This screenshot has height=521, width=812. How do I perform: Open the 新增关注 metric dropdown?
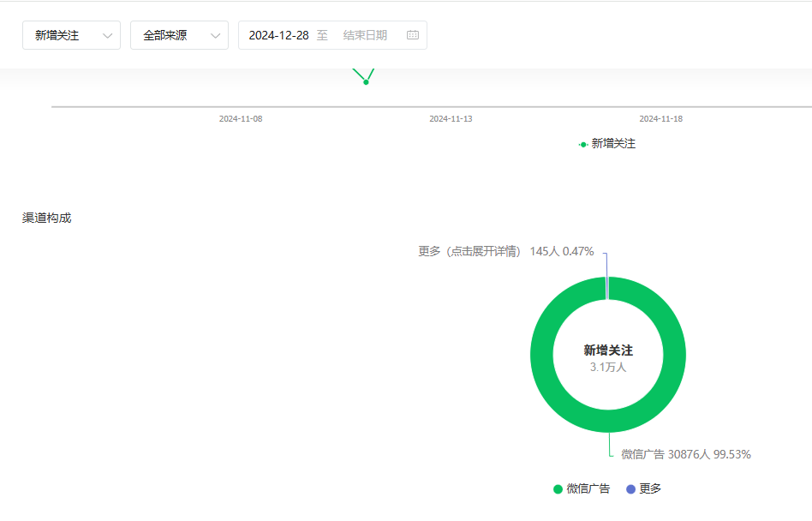coord(71,35)
